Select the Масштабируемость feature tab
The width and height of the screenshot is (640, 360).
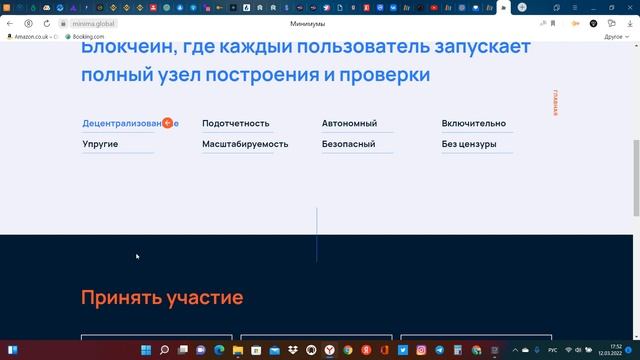(x=245, y=144)
